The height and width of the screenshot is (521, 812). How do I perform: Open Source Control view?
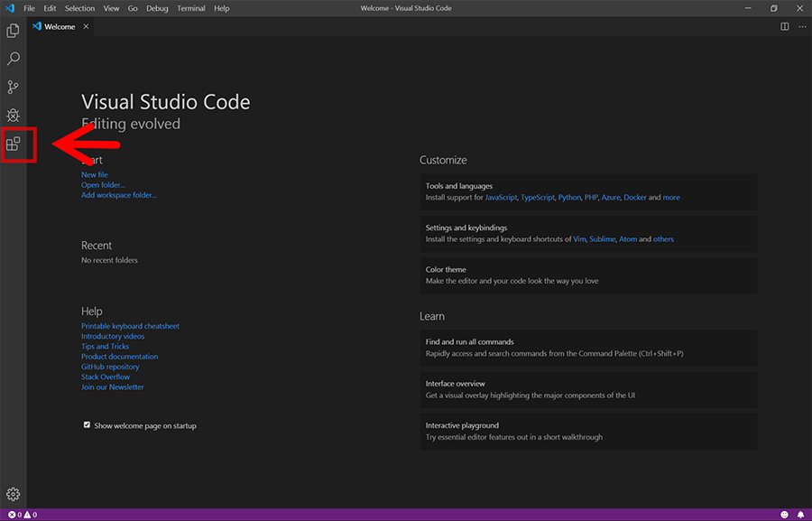pyautogui.click(x=13, y=87)
